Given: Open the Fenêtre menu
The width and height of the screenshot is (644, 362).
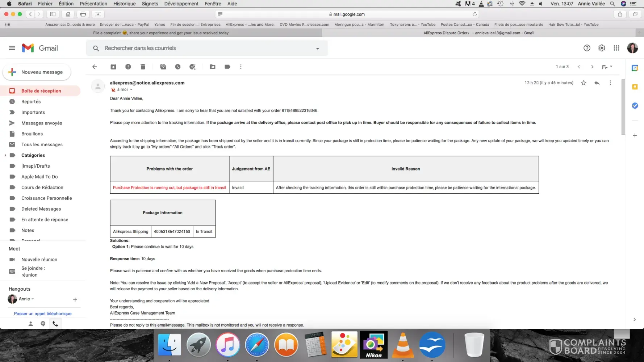Looking at the screenshot, I should click(213, 4).
